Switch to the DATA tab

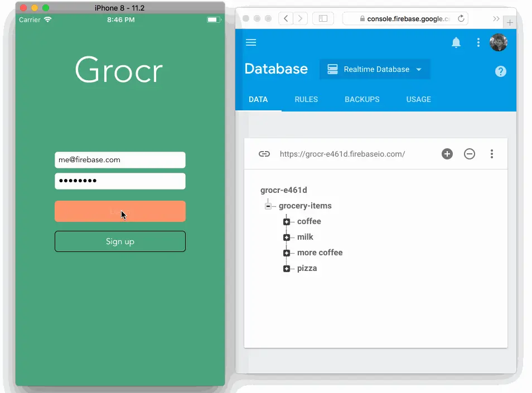[258, 99]
